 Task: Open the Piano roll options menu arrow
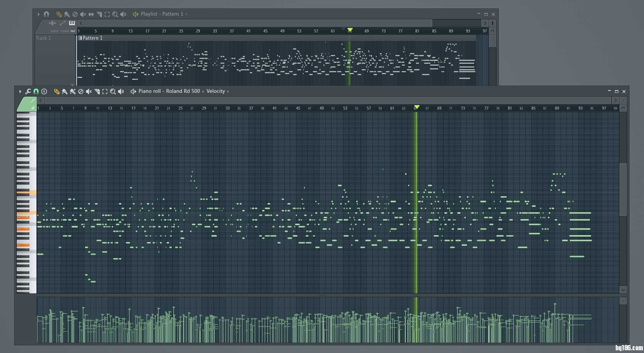tap(20, 91)
